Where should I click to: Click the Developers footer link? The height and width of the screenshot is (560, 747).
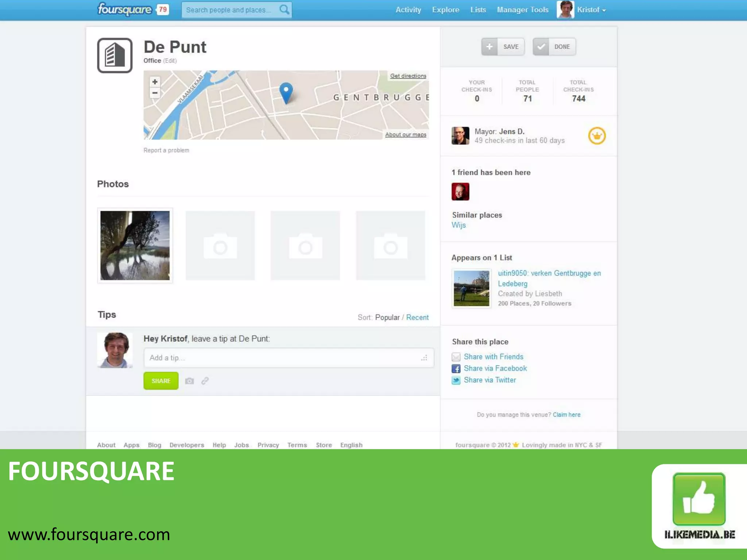[187, 445]
